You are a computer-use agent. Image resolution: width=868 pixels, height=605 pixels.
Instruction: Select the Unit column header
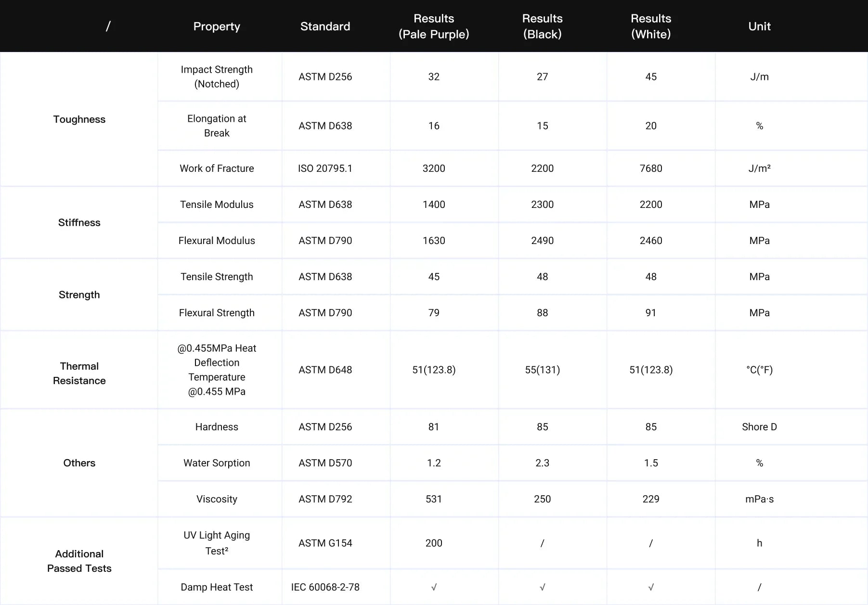pos(759,26)
